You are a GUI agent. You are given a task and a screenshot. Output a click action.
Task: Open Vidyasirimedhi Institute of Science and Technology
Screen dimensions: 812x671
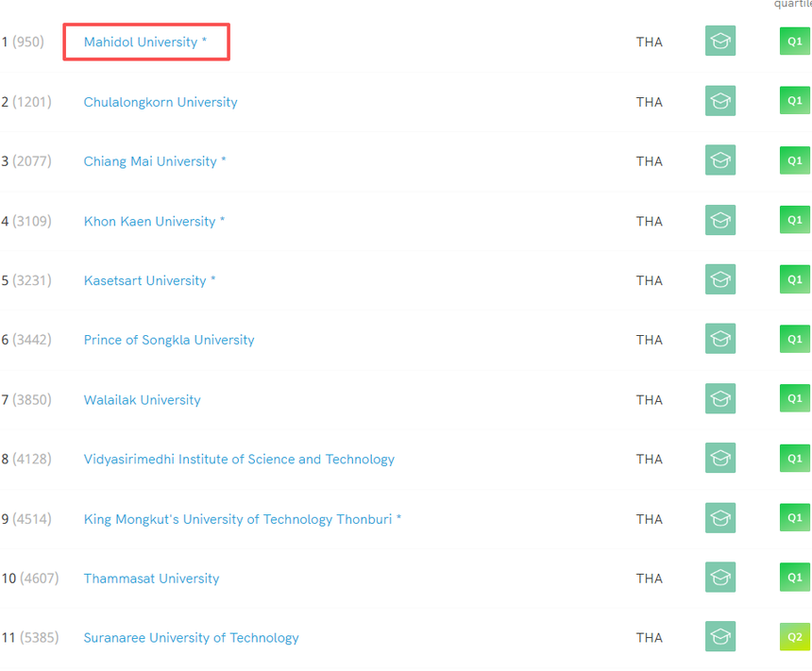coord(239,460)
